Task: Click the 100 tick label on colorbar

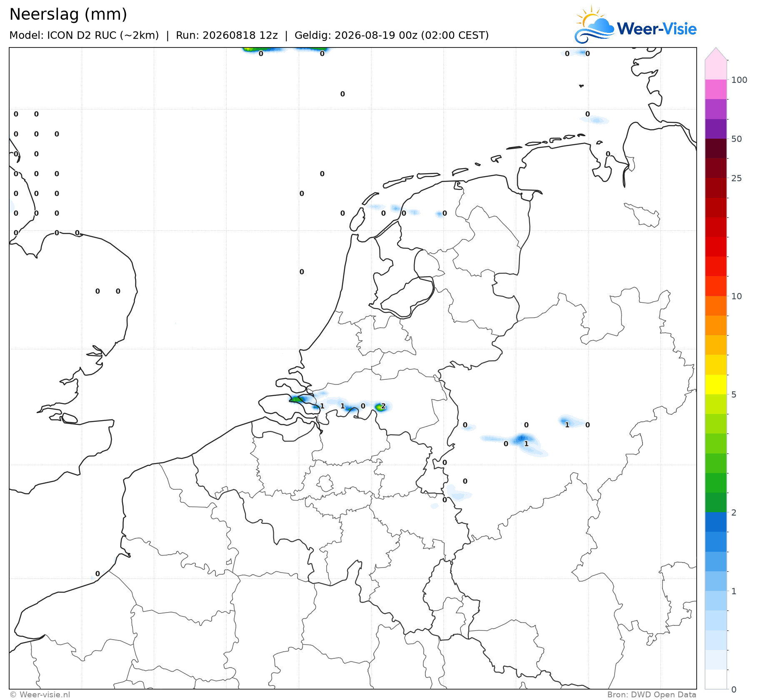Action: (x=739, y=80)
